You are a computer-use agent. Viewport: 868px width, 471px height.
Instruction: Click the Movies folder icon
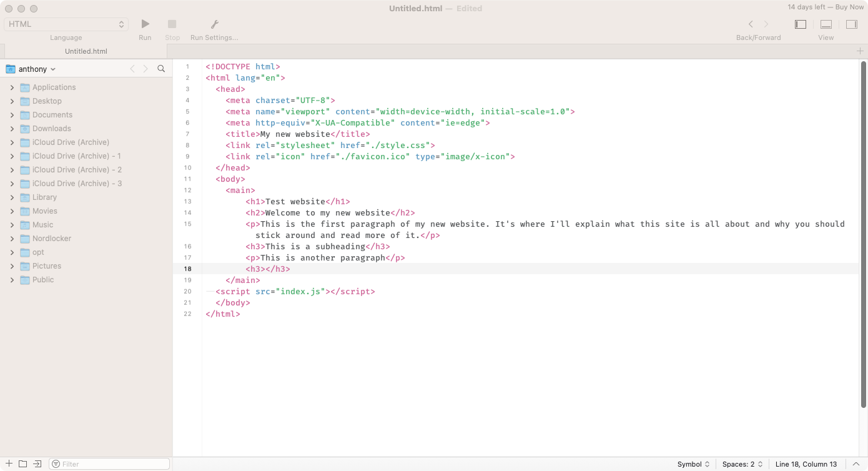tap(25, 211)
